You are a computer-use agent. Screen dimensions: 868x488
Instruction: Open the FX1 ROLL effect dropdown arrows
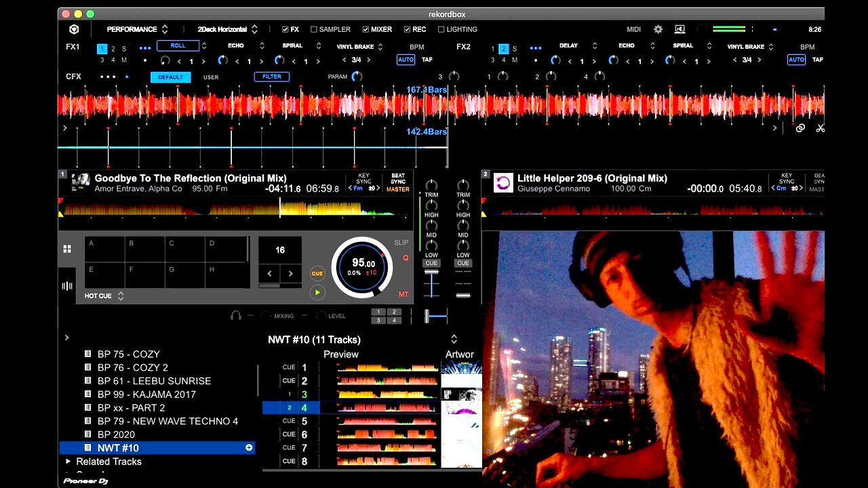coord(204,46)
